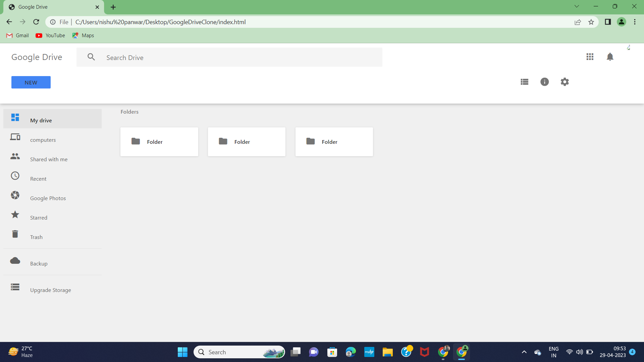Switch to list view in Drive
The width and height of the screenshot is (644, 362).
pos(524,82)
